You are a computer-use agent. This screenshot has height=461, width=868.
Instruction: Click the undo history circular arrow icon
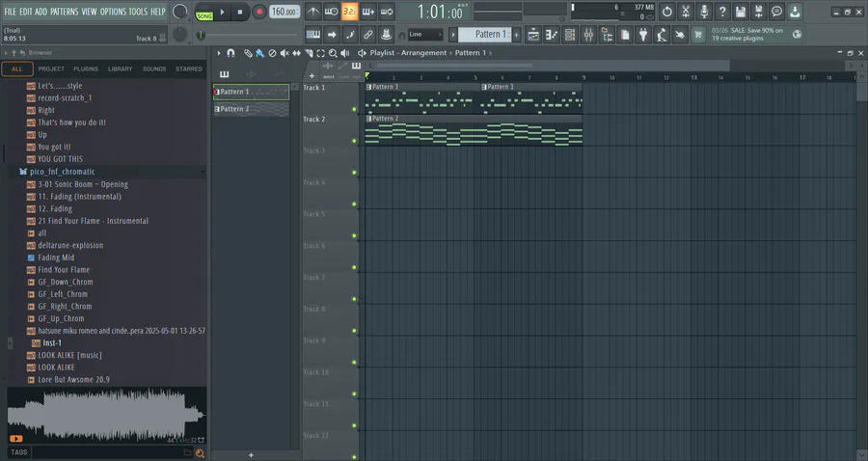click(x=667, y=11)
